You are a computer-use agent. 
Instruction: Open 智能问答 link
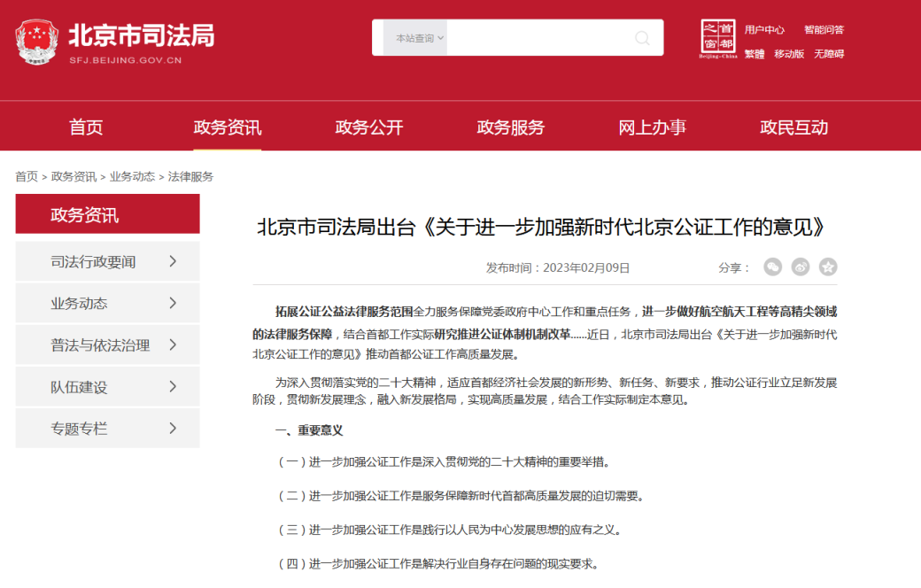(x=824, y=30)
